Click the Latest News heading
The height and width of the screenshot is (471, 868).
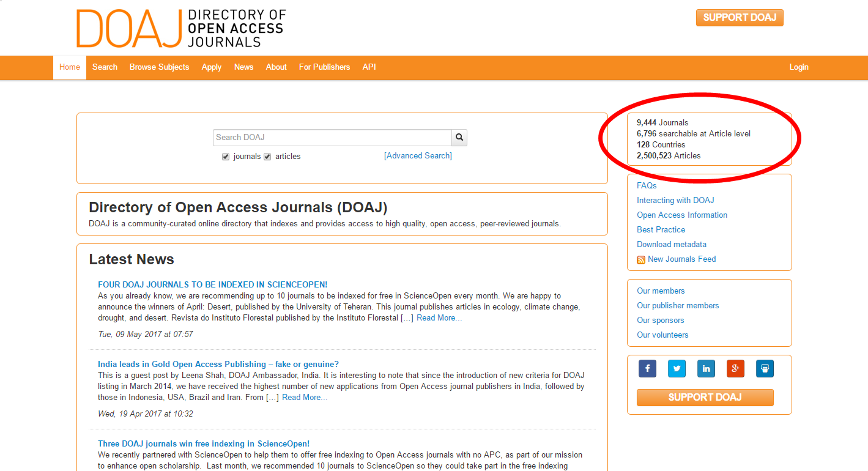pyautogui.click(x=132, y=259)
